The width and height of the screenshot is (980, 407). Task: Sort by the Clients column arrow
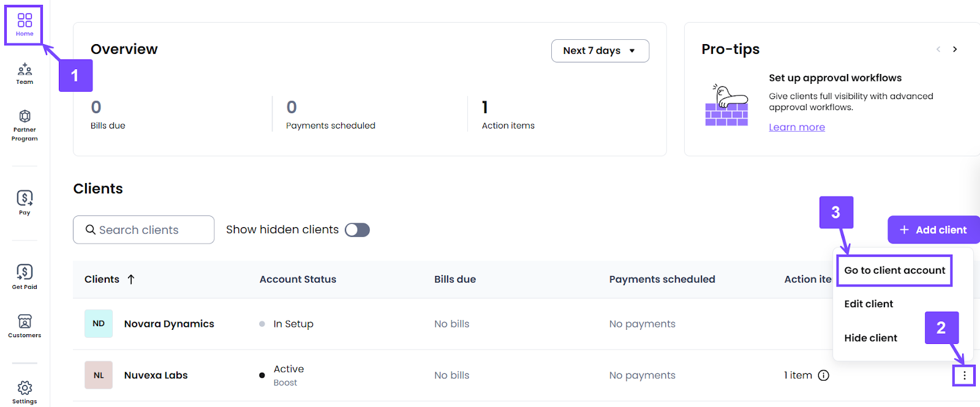tap(131, 279)
